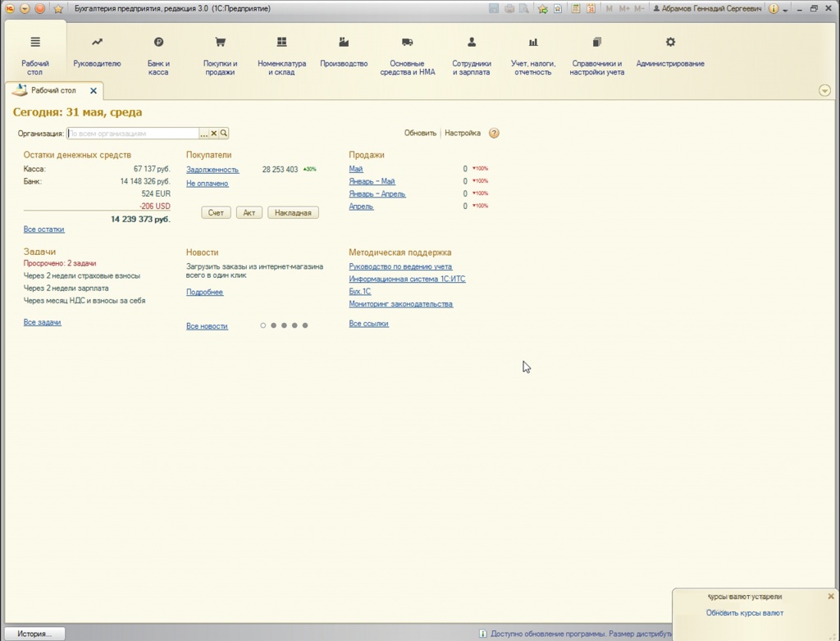Open the Задолженность link
This screenshot has height=641, width=840.
(212, 169)
